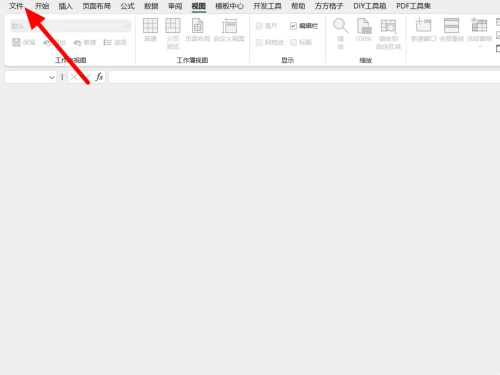Switch to the Developer (开发工具) tab
Image resolution: width=500 pixels, height=375 pixels.
point(267,6)
